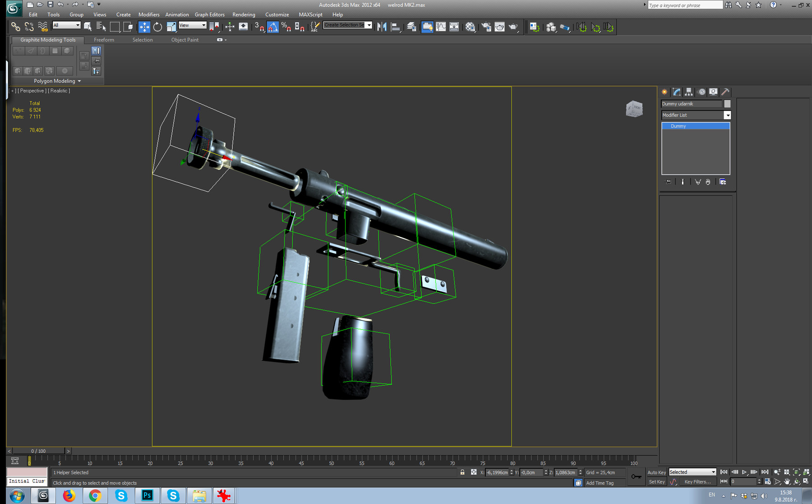Click the Material Editor teapot icon
This screenshot has width=812, height=504.
click(x=499, y=27)
